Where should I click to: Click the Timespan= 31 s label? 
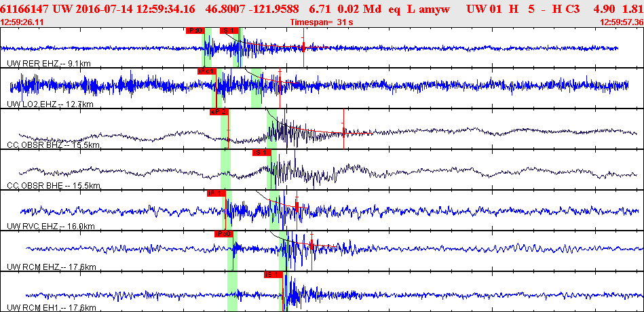(x=321, y=22)
